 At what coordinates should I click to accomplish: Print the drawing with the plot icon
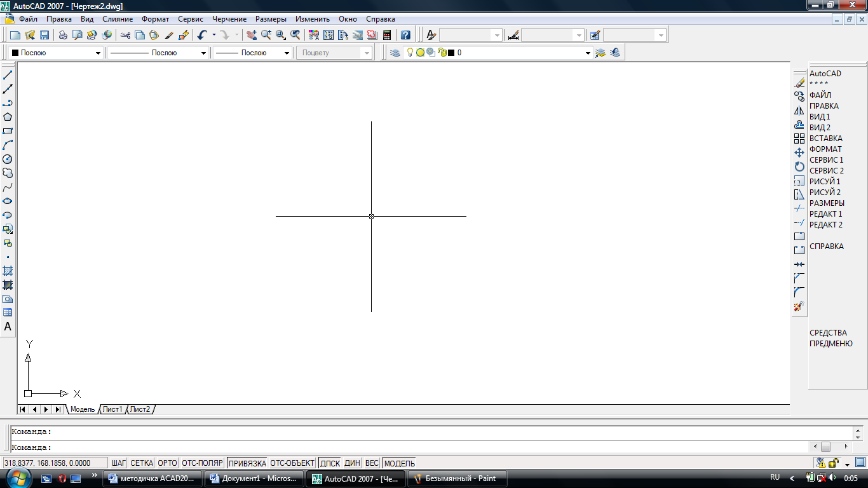(x=63, y=35)
